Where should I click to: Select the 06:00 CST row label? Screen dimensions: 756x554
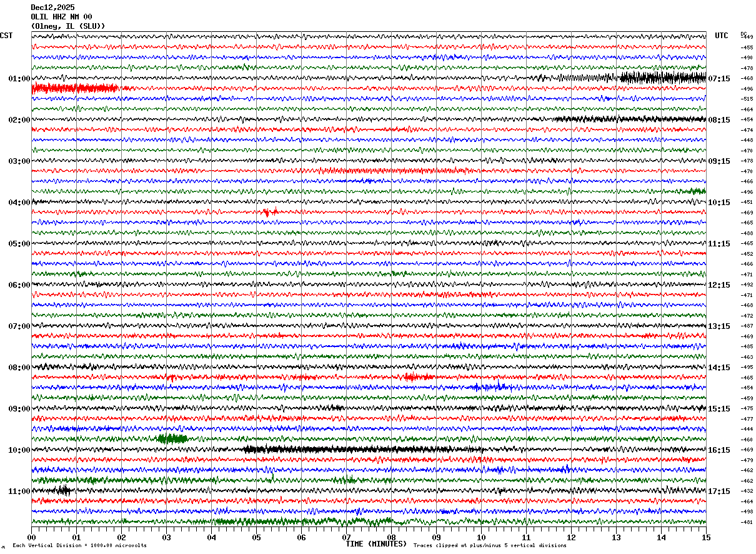tap(19, 285)
